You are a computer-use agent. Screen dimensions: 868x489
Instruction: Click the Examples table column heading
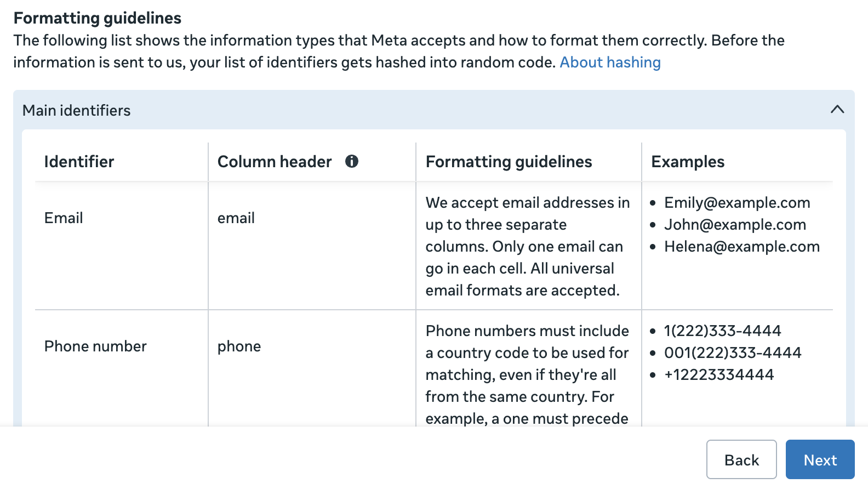pyautogui.click(x=688, y=162)
